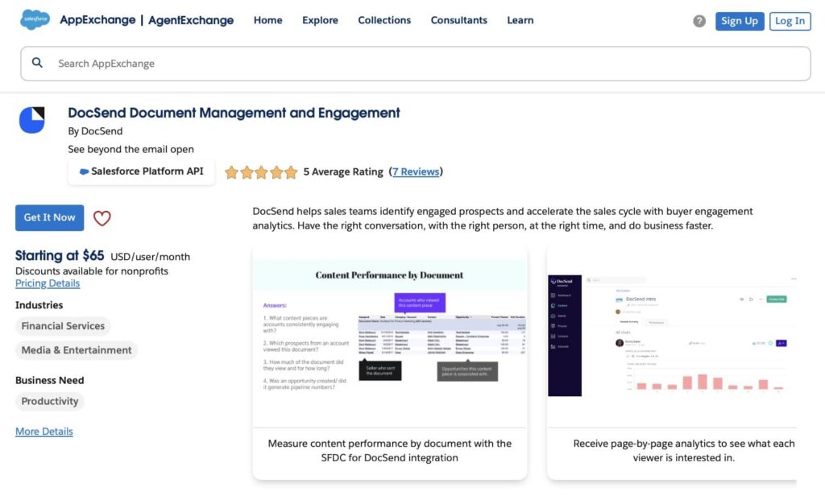Image resolution: width=825 pixels, height=504 pixels.
Task: Click the Log In button
Action: pyautogui.click(x=790, y=21)
